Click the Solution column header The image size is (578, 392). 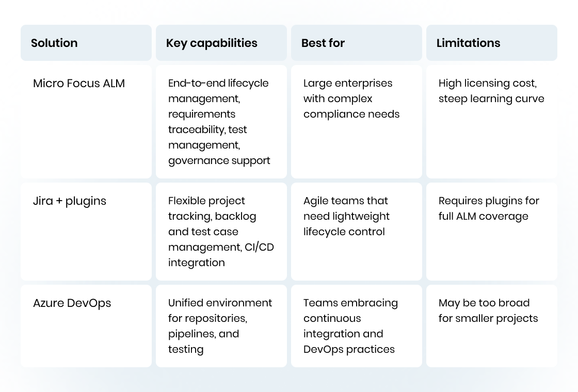(86, 43)
